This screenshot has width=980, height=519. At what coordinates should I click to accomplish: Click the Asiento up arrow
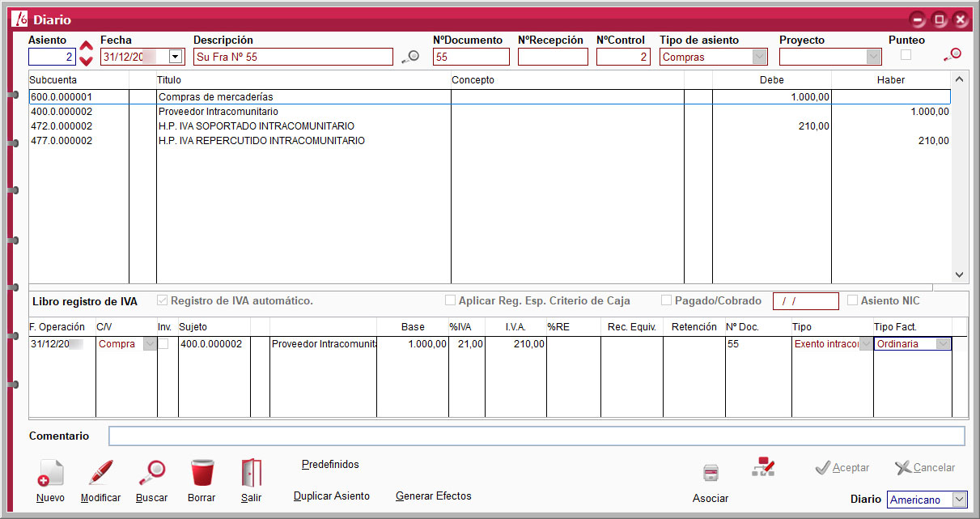click(87, 45)
